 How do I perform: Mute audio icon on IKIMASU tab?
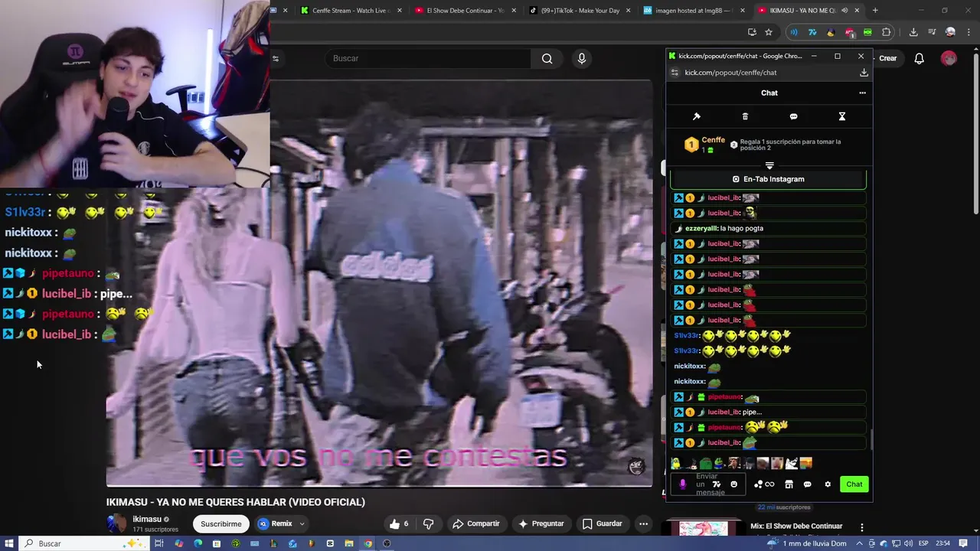(x=844, y=10)
